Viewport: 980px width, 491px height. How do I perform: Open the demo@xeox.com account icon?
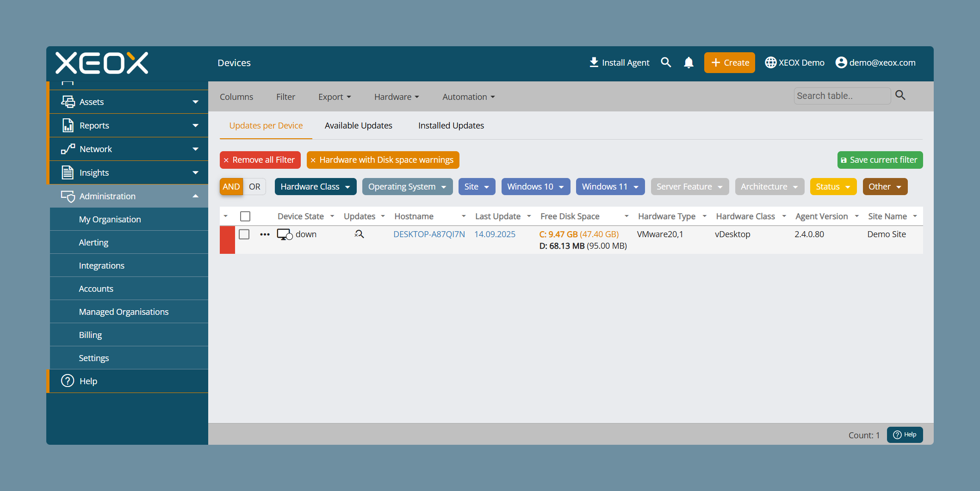coord(841,62)
